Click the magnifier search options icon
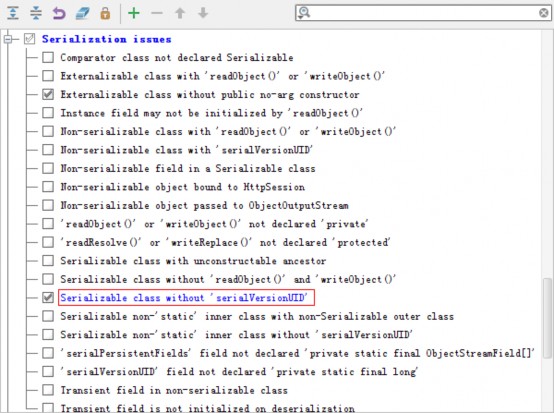The width and height of the screenshot is (554, 413). tap(304, 13)
